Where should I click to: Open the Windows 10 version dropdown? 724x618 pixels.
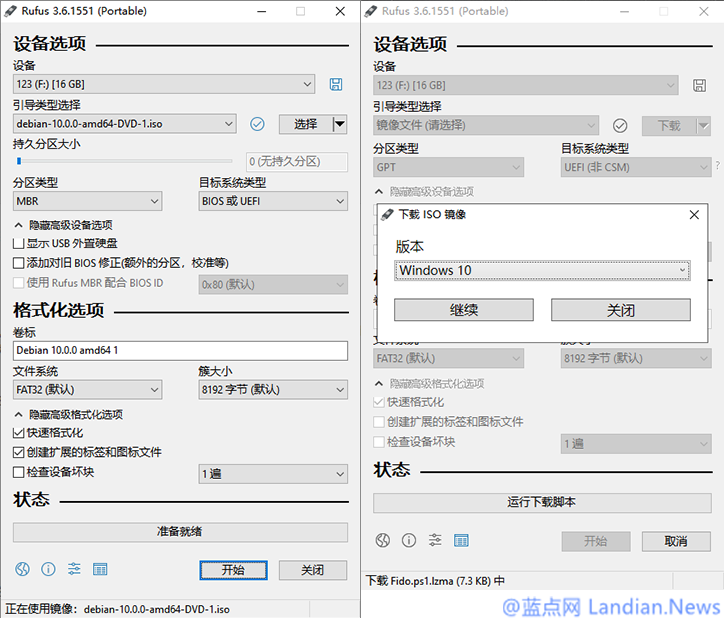coord(542,270)
